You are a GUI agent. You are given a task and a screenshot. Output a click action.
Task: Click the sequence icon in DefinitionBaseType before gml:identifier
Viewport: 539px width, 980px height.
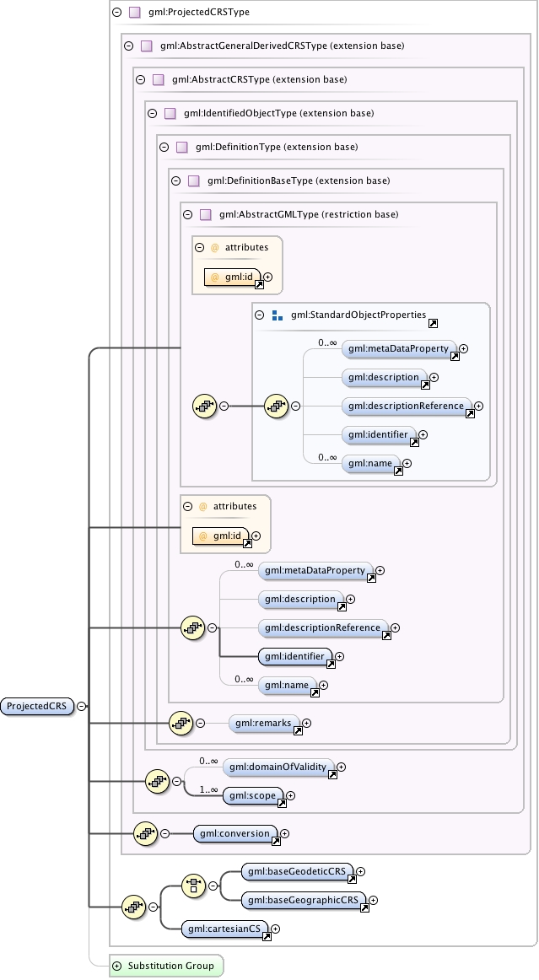(192, 627)
